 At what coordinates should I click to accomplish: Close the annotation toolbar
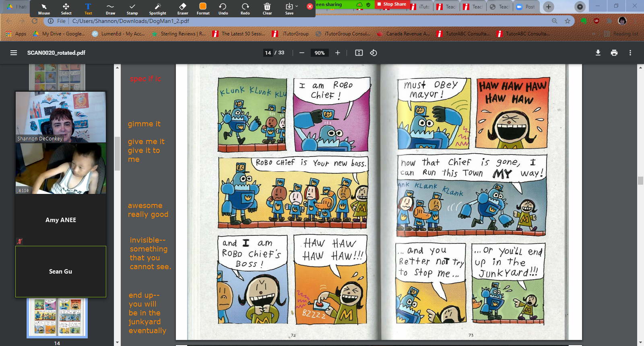coord(310,6)
